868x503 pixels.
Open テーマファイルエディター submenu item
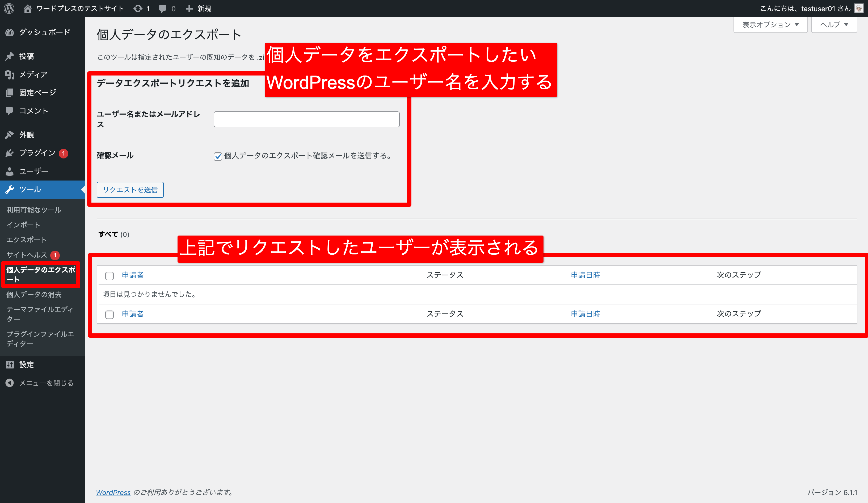click(x=40, y=314)
